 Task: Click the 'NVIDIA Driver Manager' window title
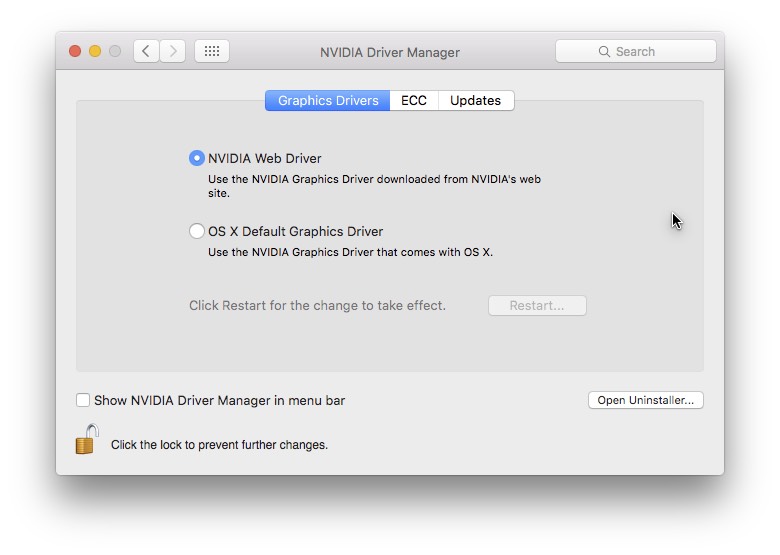coord(390,52)
